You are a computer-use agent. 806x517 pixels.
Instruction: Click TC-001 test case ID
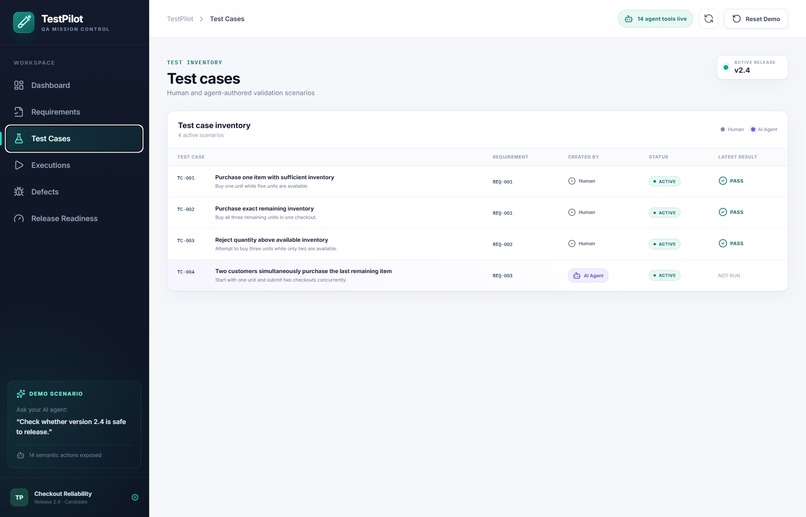(186, 178)
